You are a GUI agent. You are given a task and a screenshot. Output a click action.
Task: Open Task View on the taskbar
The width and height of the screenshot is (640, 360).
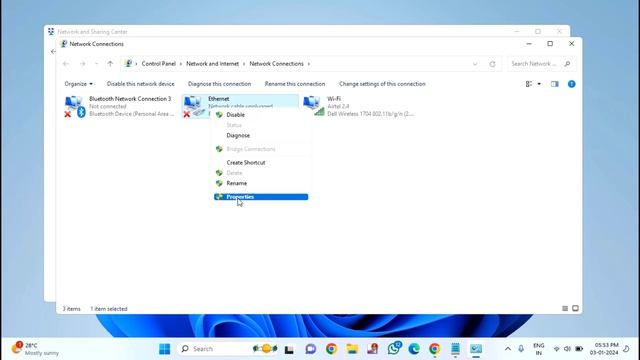pos(289,349)
